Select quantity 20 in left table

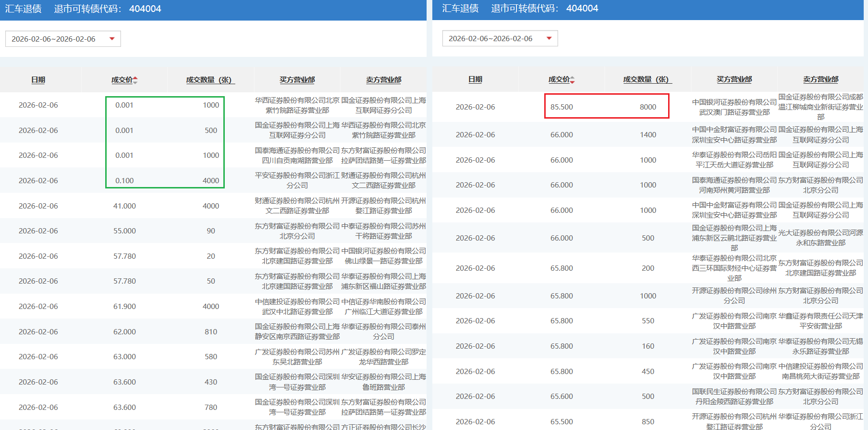pos(211,256)
